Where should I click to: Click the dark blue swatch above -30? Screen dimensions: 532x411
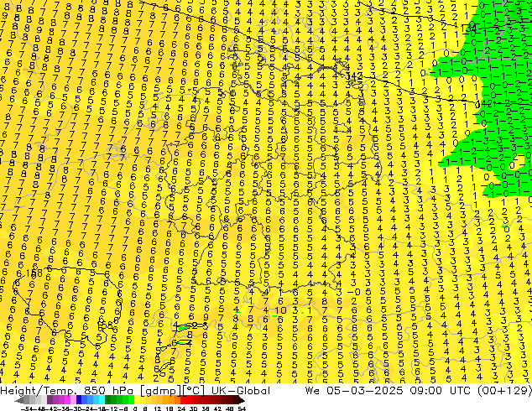[x=79, y=400]
